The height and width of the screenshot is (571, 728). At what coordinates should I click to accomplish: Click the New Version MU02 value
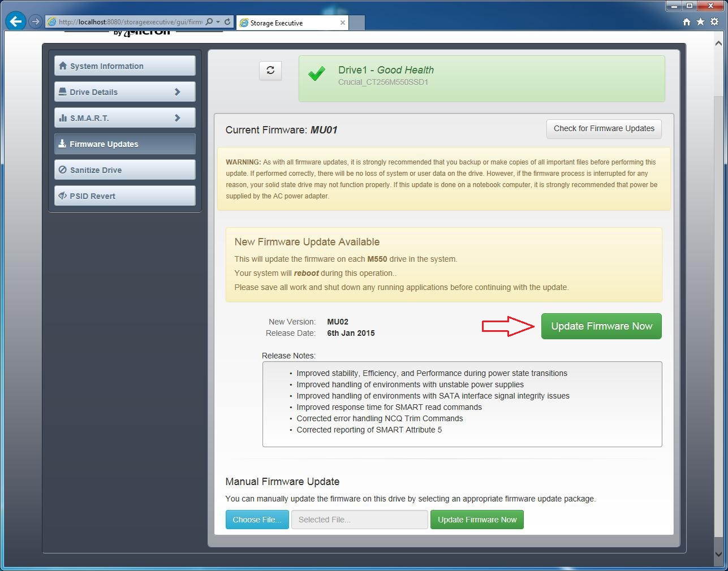338,322
